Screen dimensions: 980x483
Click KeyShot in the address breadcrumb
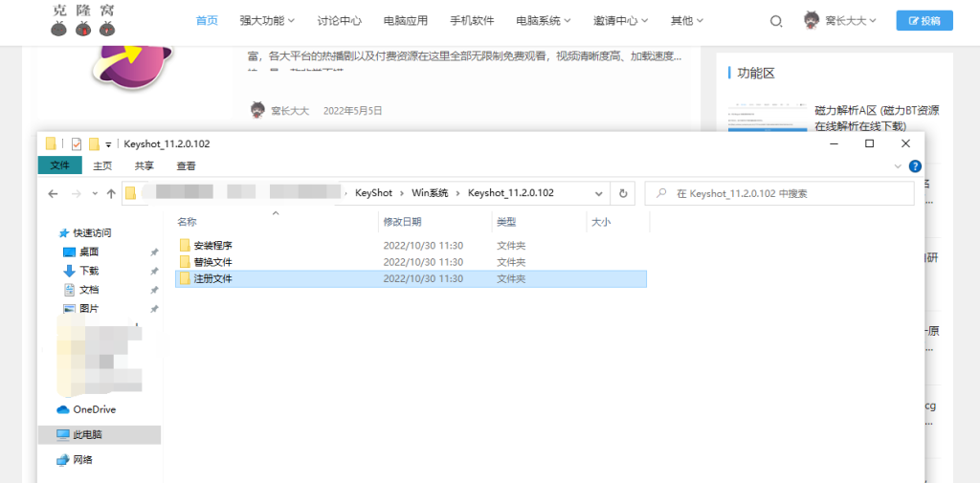tap(373, 193)
